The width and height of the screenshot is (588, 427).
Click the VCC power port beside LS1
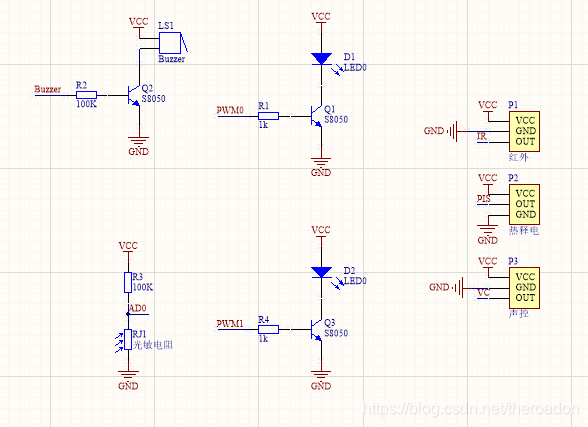139,22
